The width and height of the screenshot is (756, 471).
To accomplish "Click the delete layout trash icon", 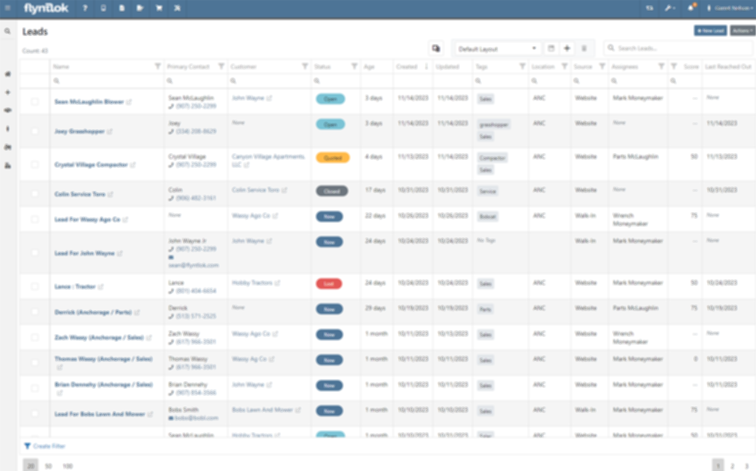I will click(x=584, y=48).
